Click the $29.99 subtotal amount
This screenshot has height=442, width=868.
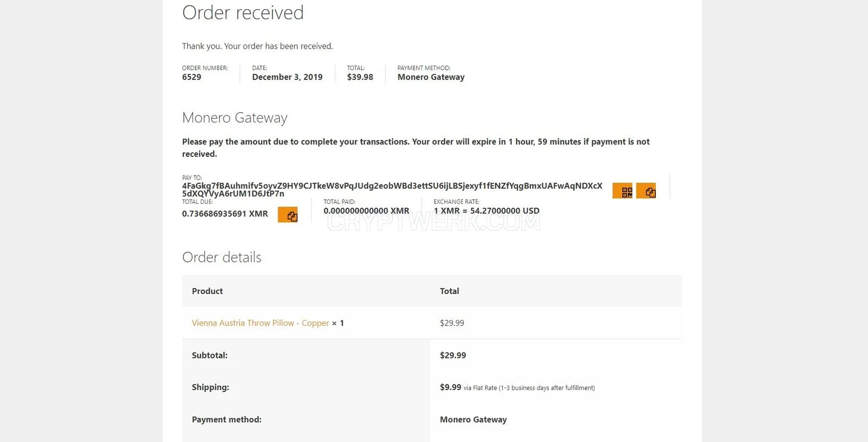tap(453, 355)
